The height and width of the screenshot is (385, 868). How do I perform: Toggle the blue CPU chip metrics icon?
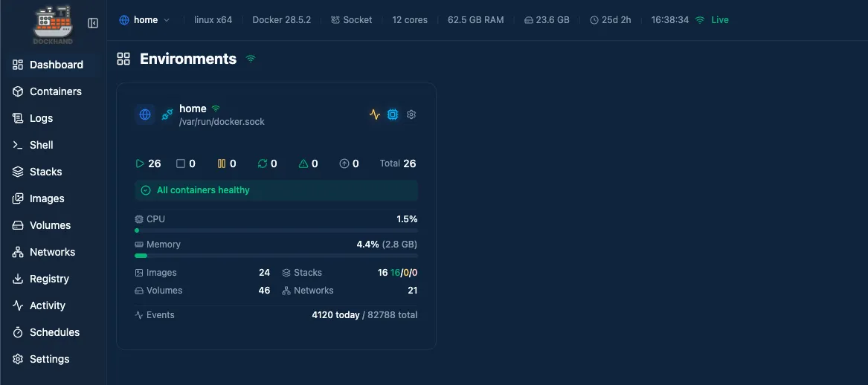tap(393, 114)
